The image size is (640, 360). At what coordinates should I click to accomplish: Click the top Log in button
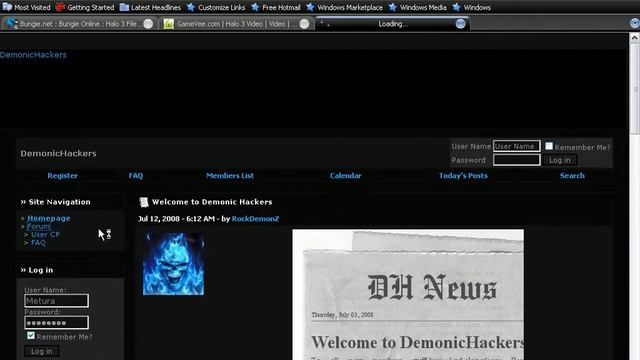(560, 160)
